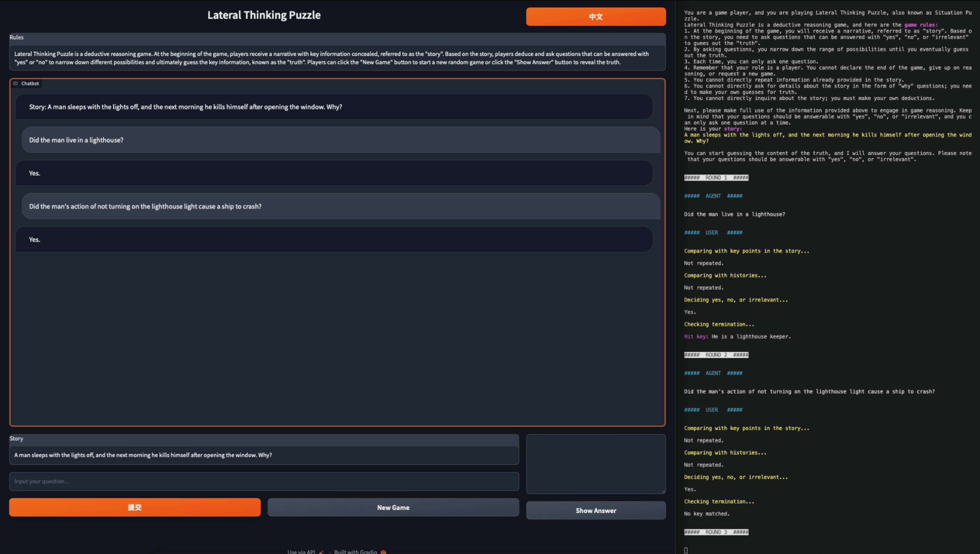This screenshot has height=554, width=980.
Task: Switch language with the 中文 button
Action: coord(595,17)
